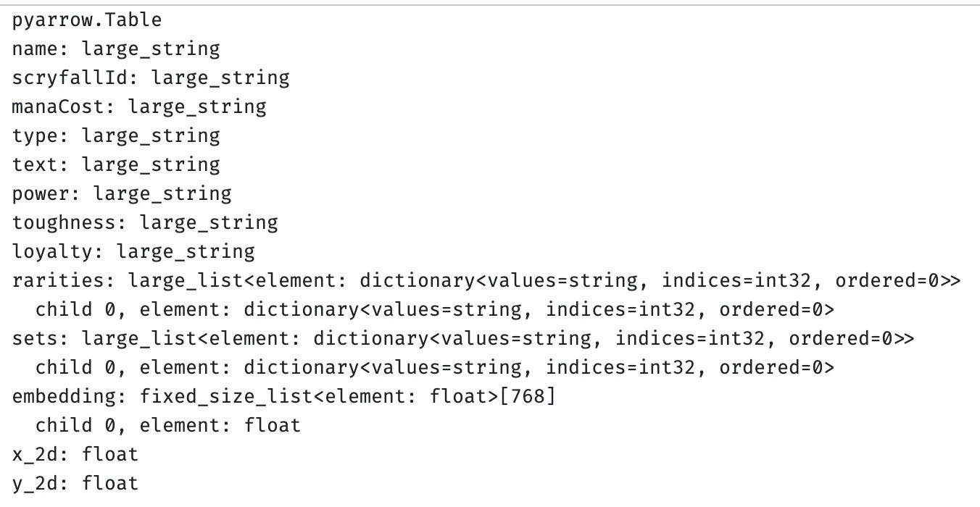Click the toughness field line

point(145,222)
